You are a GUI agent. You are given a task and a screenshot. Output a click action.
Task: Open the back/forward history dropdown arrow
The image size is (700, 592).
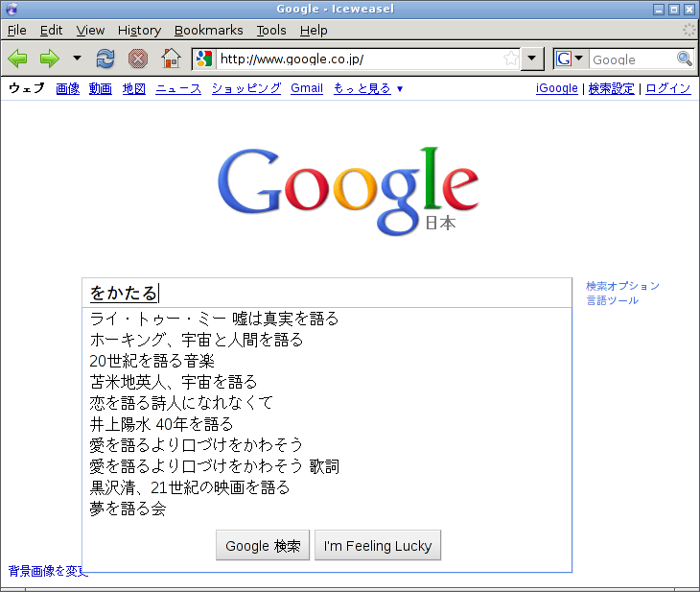78,59
